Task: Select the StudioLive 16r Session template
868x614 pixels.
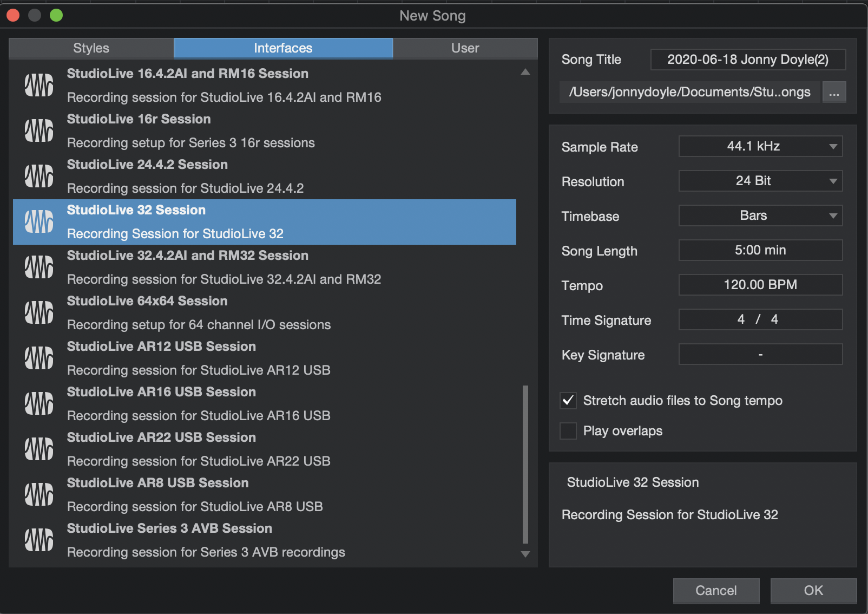Action: pyautogui.click(x=265, y=131)
